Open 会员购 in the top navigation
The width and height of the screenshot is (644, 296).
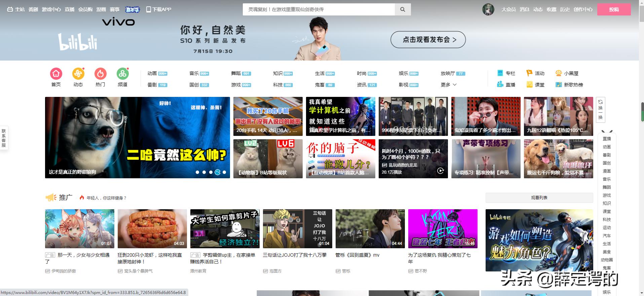point(85,9)
